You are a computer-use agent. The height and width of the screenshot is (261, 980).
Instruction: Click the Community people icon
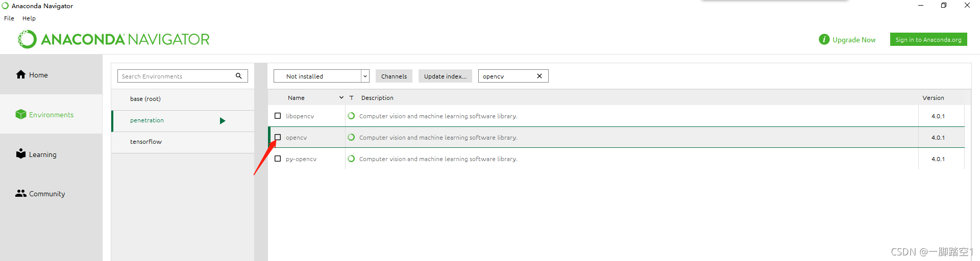coord(20,193)
